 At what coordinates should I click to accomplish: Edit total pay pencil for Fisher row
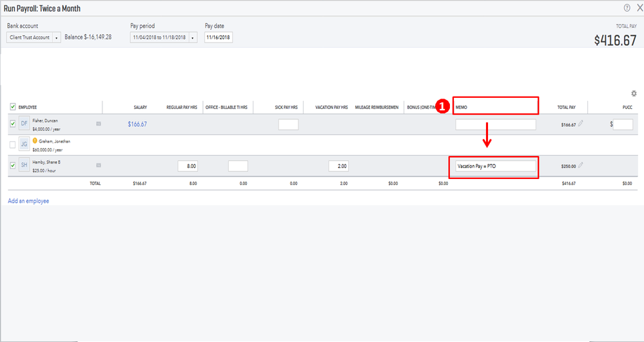coord(580,123)
